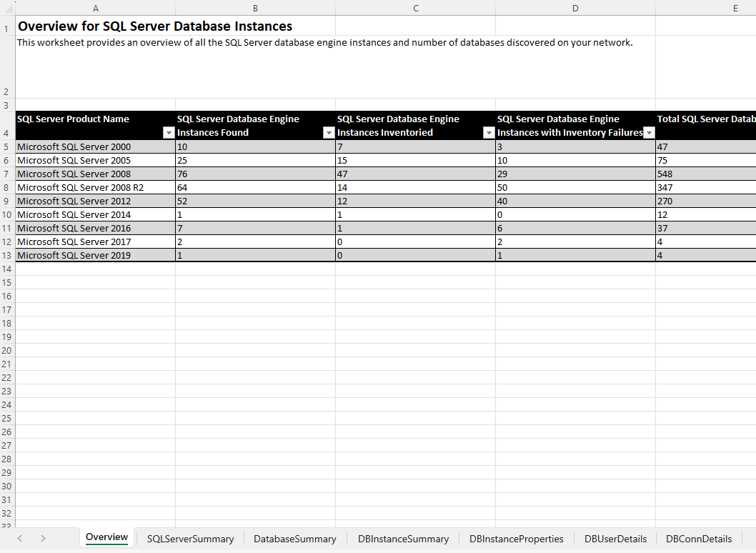Open the Instances Inventoried filter dropdown
The height and width of the screenshot is (553, 756).
pos(489,133)
